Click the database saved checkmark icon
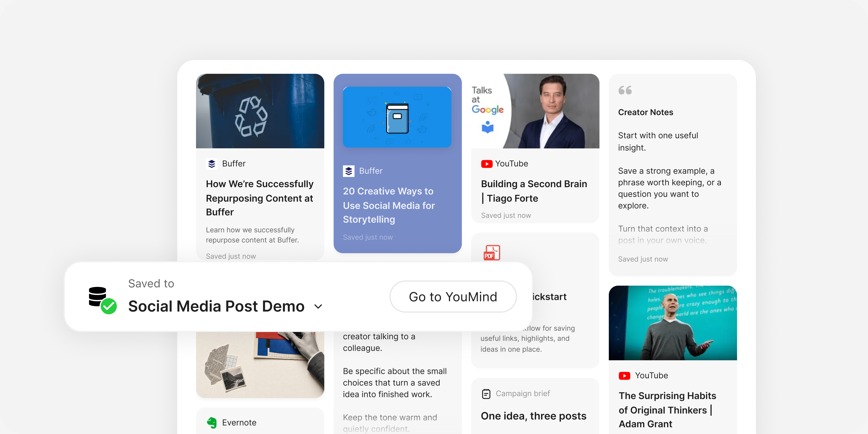Image resolution: width=868 pixels, height=434 pixels. point(102,300)
